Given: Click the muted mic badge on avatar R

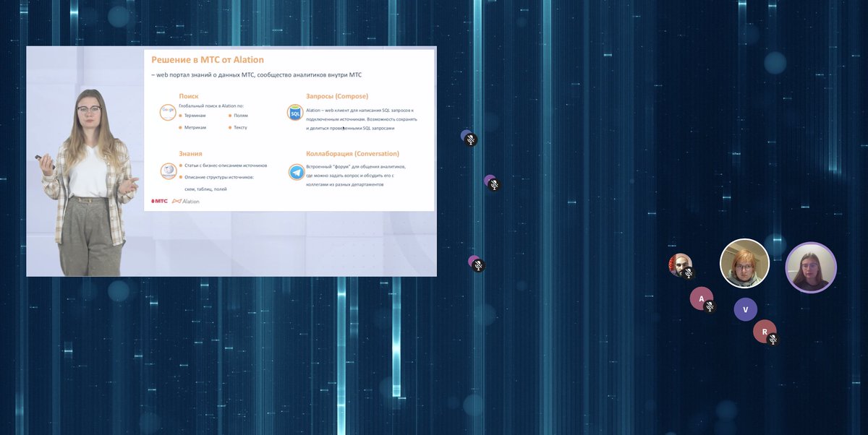Looking at the screenshot, I should pos(773,339).
